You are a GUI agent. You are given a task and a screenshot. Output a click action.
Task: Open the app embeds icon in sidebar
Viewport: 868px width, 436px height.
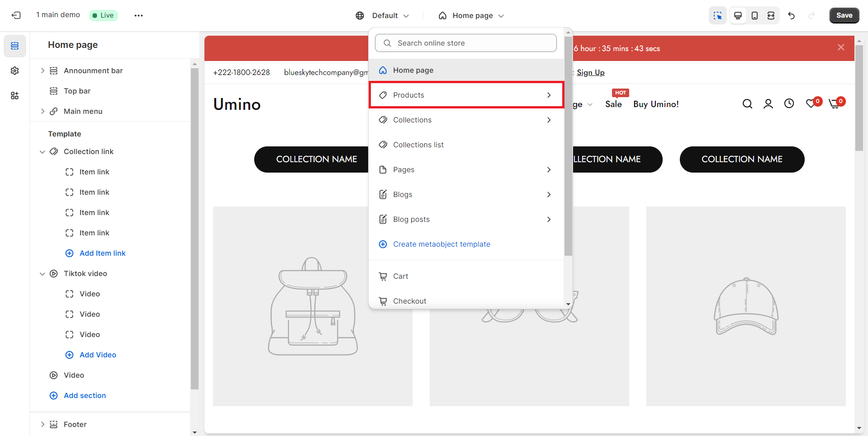click(15, 96)
